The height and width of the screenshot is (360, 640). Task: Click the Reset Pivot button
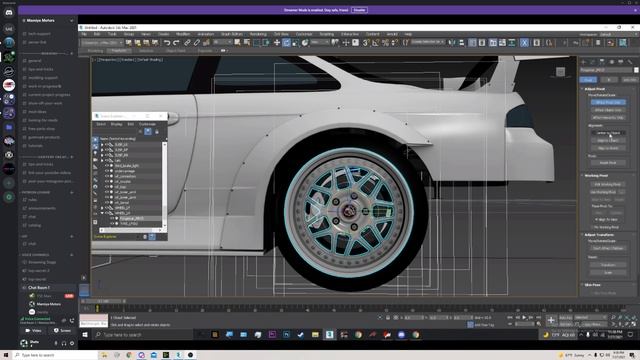click(608, 163)
